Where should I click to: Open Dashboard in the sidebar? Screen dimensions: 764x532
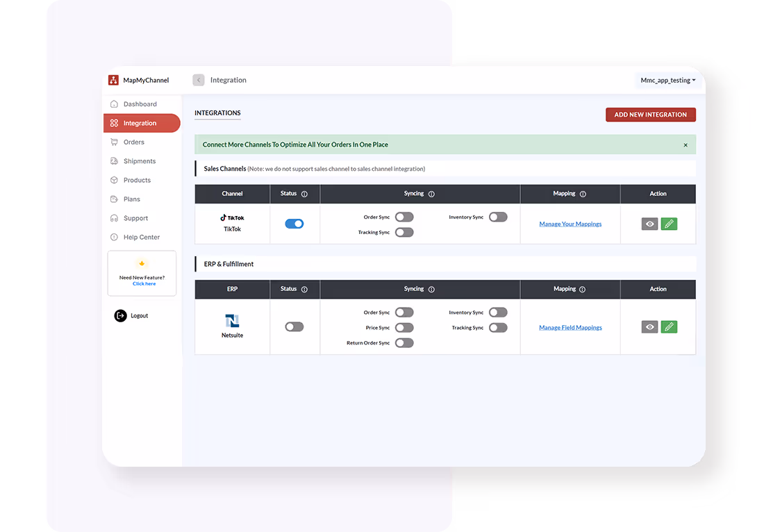tap(142, 104)
